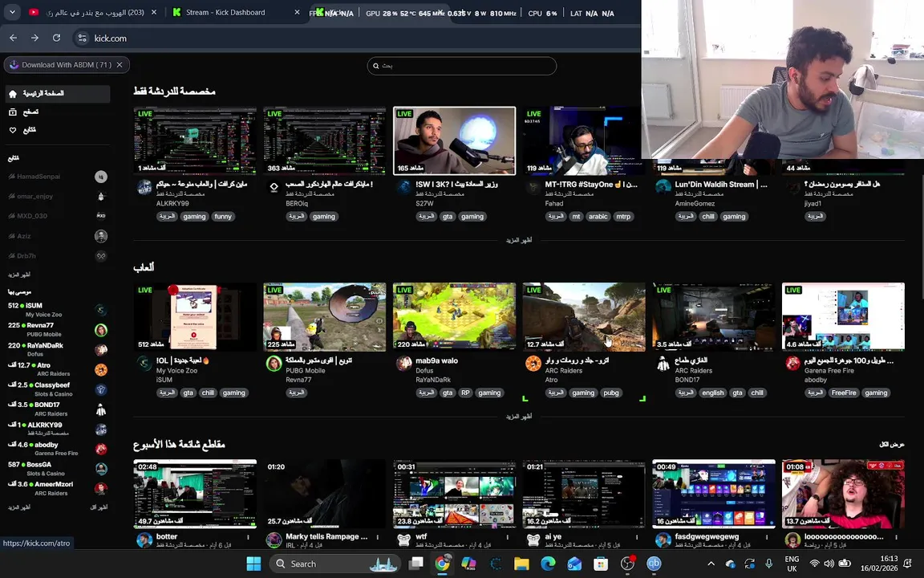Open Classybeef recommended channel avatar
The image size is (924, 578).
[x=101, y=389]
